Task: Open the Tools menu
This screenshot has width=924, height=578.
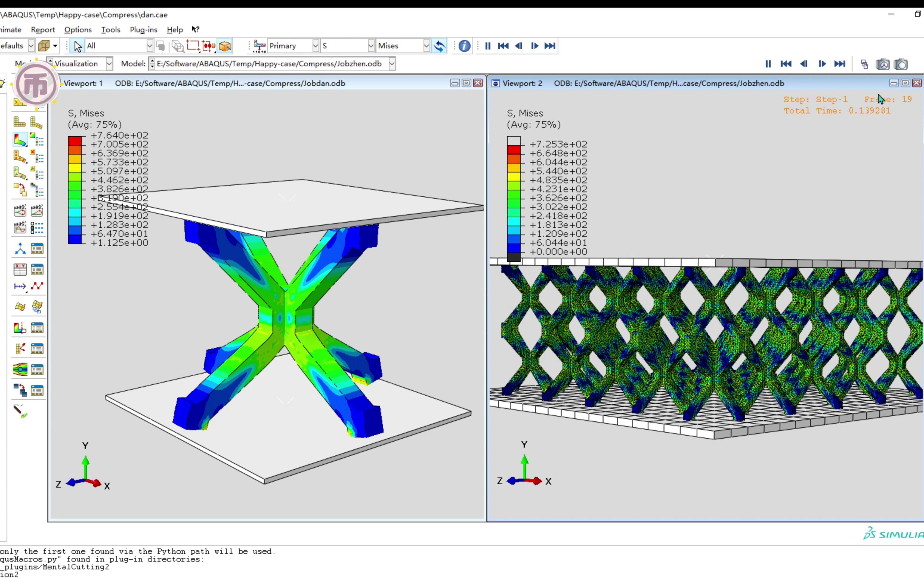Action: click(x=110, y=30)
